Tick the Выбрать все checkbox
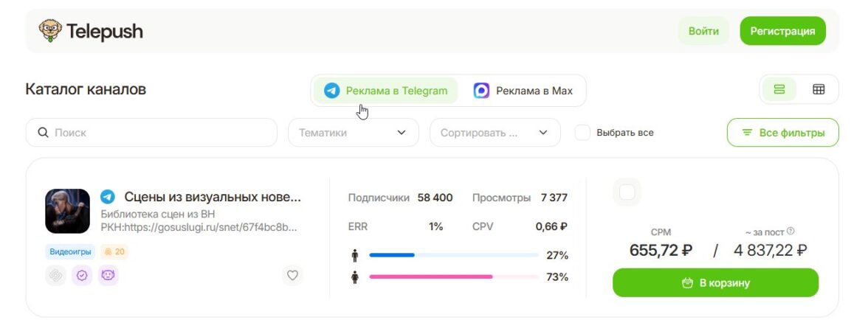This screenshot has height=320, width=868. point(582,133)
